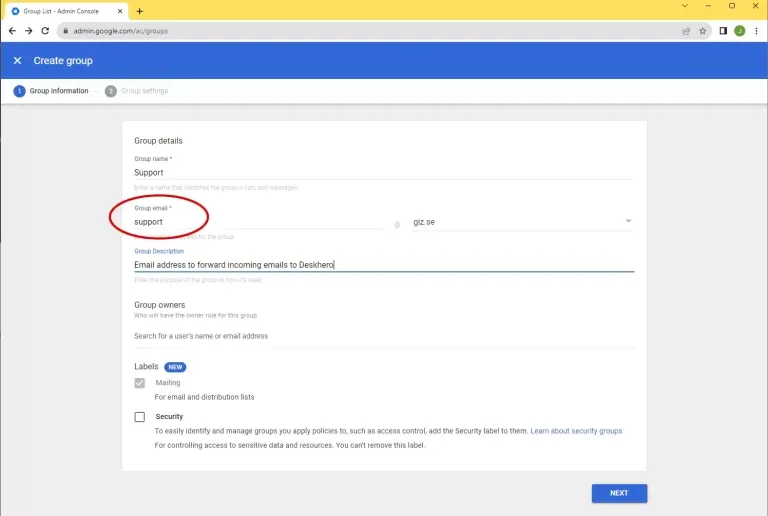Open a new browser tab
The width and height of the screenshot is (768, 516).
click(x=140, y=11)
